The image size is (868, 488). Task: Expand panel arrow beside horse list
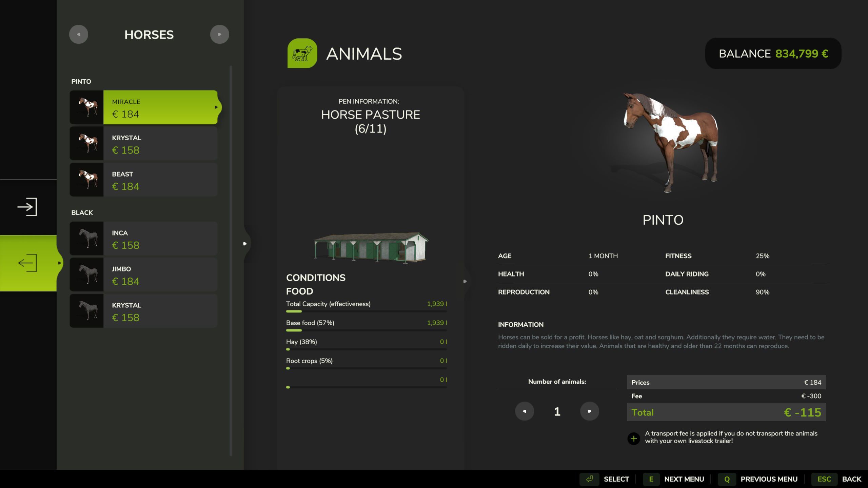(245, 243)
